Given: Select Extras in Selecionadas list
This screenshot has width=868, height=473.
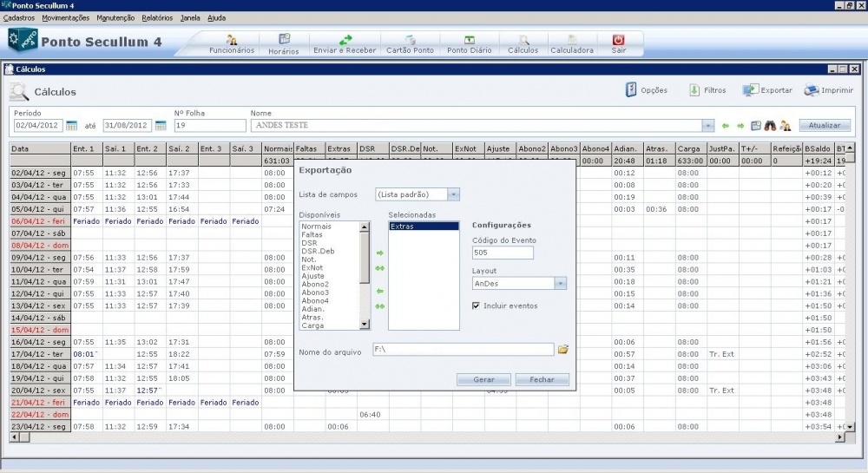Looking at the screenshot, I should pos(424,227).
